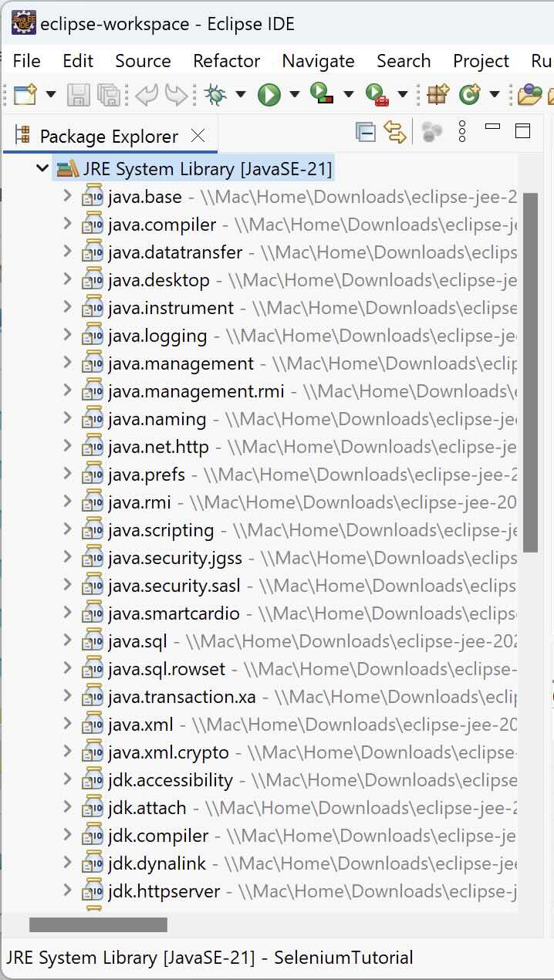Expand the java.sql module
This screenshot has height=980, width=554.
[x=68, y=640]
